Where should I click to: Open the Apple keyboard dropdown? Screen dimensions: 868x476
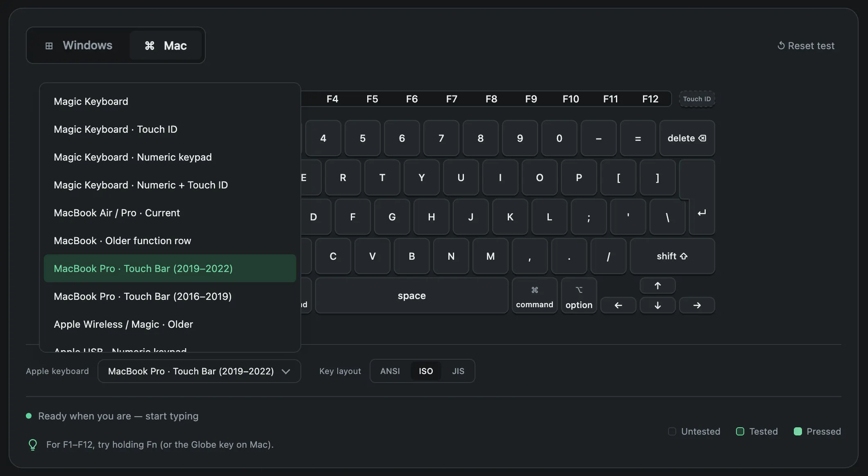(199, 371)
